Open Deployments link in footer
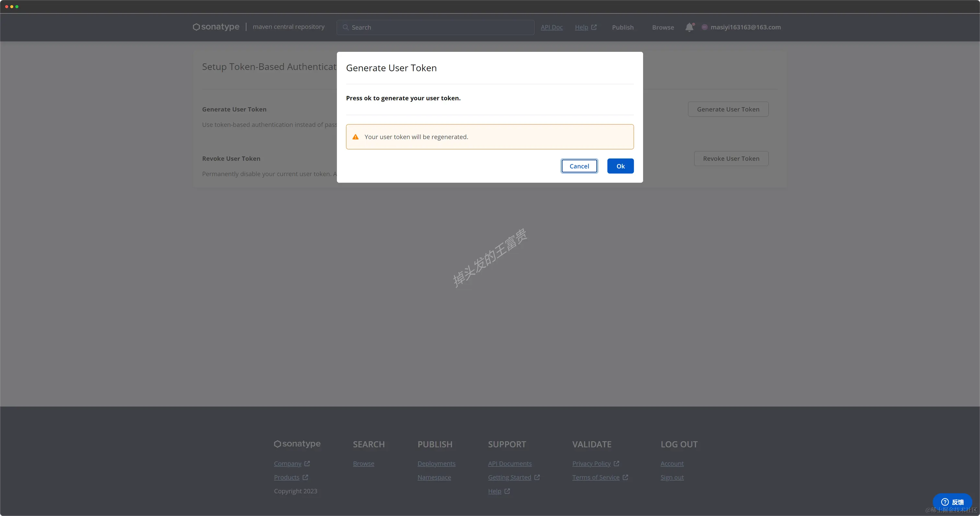 click(436, 463)
